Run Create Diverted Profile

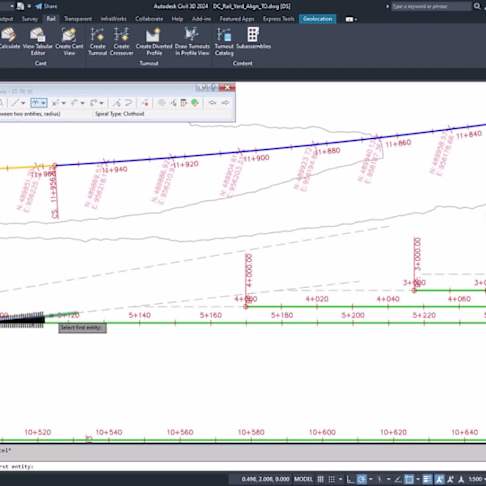coord(154,40)
